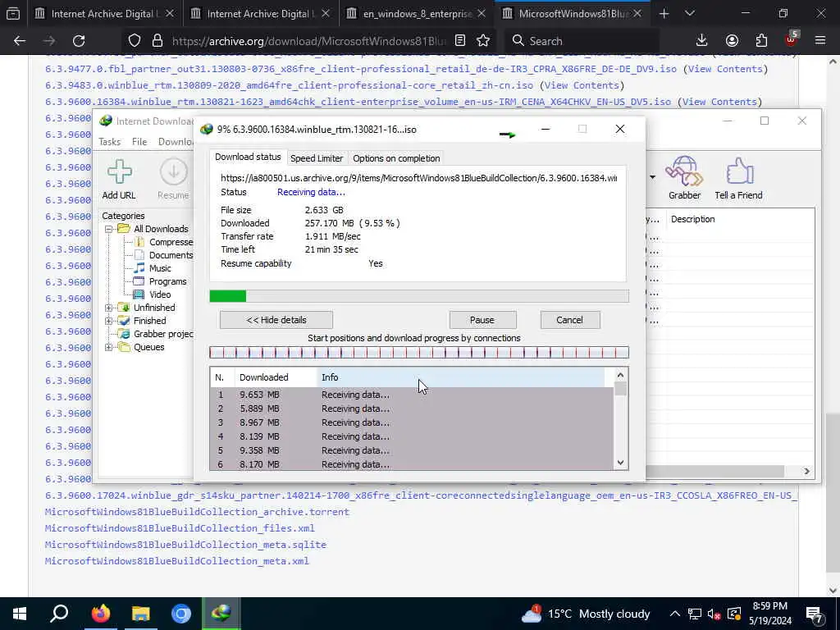840x630 pixels.
Task: Click the Firefox Search input box
Action: point(582,41)
